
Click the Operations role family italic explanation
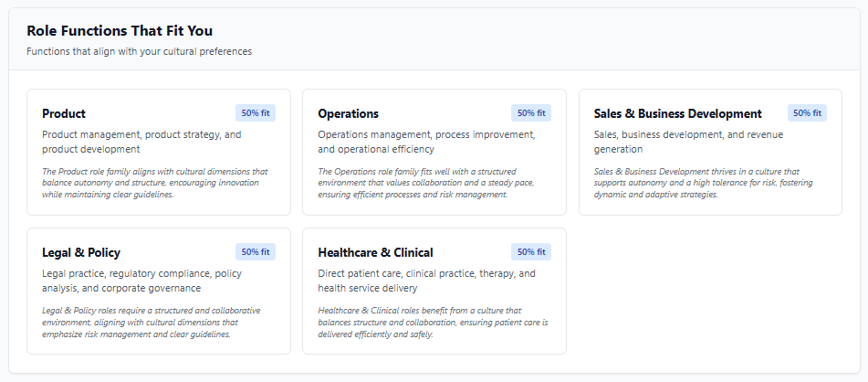[x=429, y=183]
